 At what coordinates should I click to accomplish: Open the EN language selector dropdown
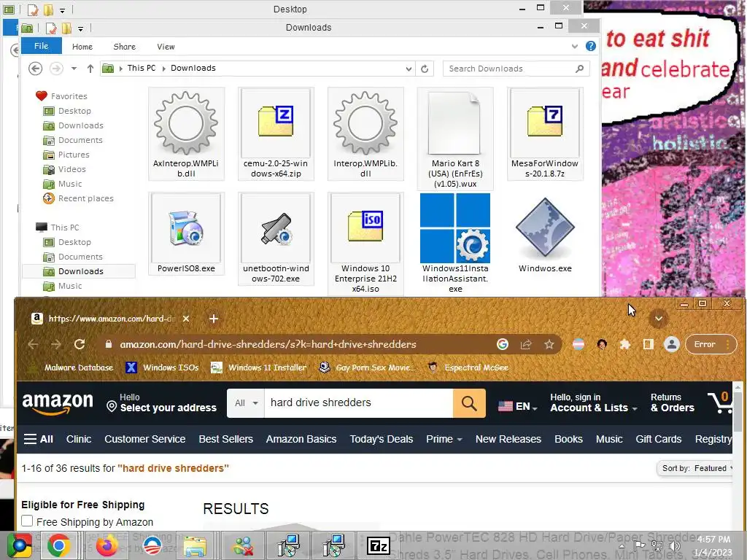(x=518, y=406)
